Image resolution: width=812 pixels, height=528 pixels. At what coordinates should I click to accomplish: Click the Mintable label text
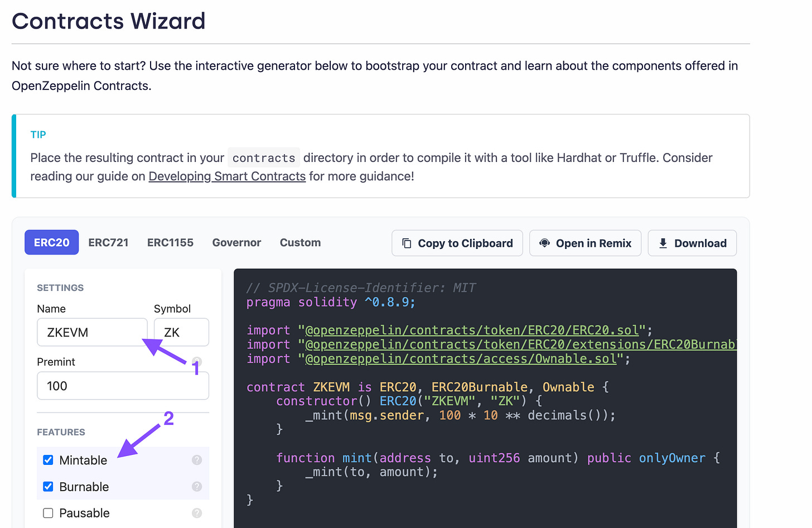83,460
